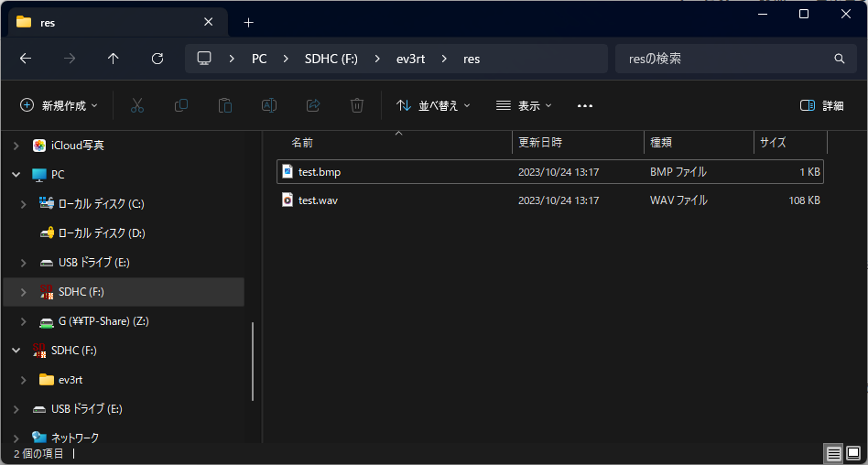This screenshot has width=868, height=465.
Task: Click the test.bmp file icon
Action: tap(287, 171)
